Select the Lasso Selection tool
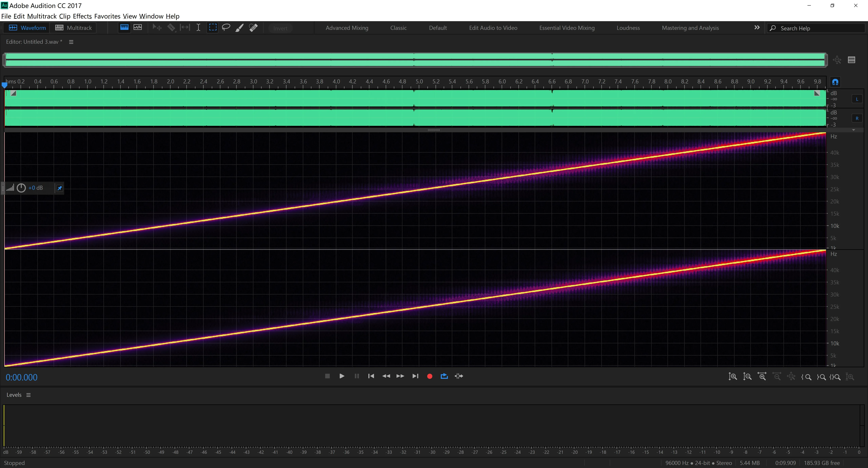The width and height of the screenshot is (868, 468). 226,28
